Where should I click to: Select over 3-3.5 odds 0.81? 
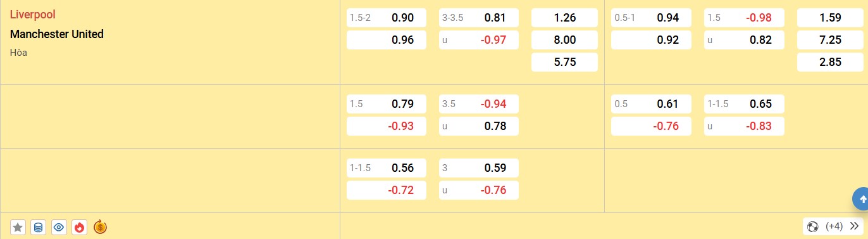coord(479,18)
